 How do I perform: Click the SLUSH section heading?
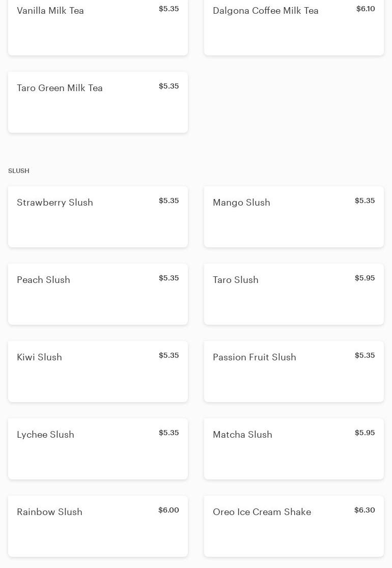point(19,171)
